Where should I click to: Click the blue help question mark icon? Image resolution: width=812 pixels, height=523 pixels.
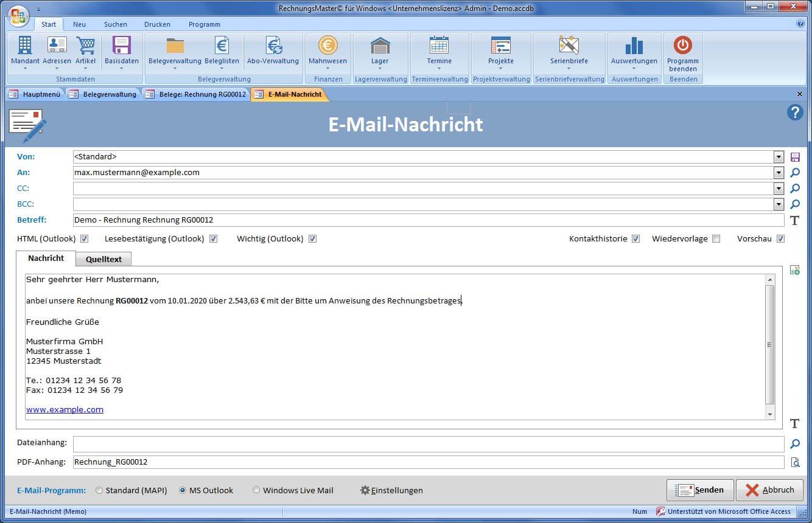click(795, 112)
